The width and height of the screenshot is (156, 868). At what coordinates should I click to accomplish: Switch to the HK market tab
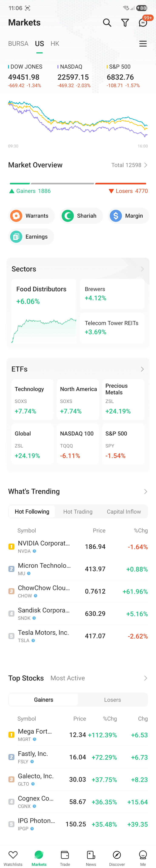(x=55, y=43)
